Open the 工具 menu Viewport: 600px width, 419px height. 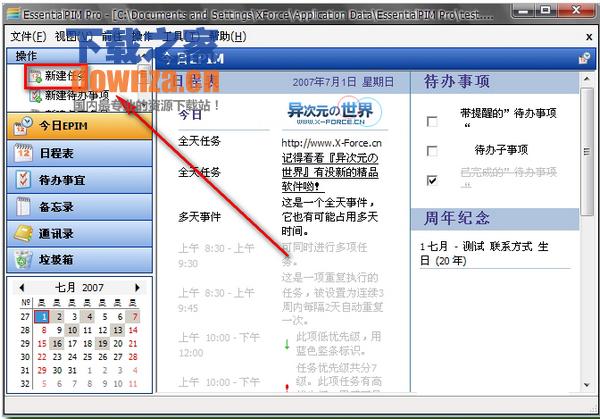(x=180, y=37)
